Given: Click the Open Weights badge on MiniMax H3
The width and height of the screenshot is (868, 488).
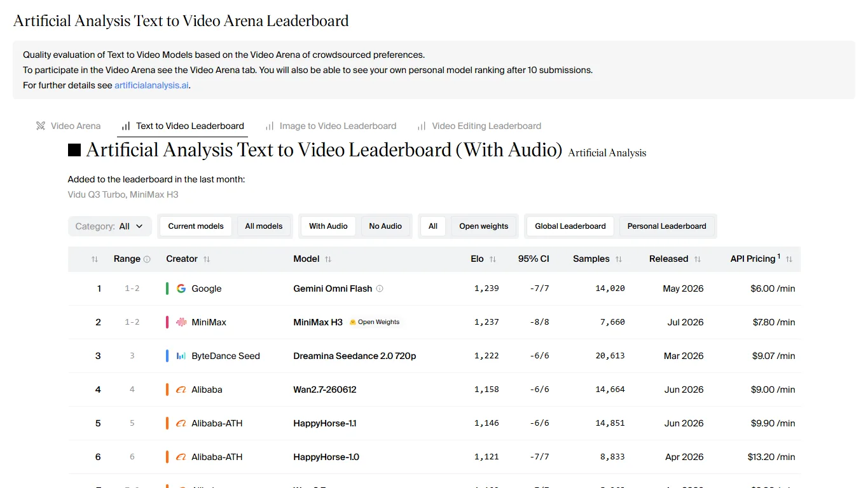Looking at the screenshot, I should tap(375, 322).
